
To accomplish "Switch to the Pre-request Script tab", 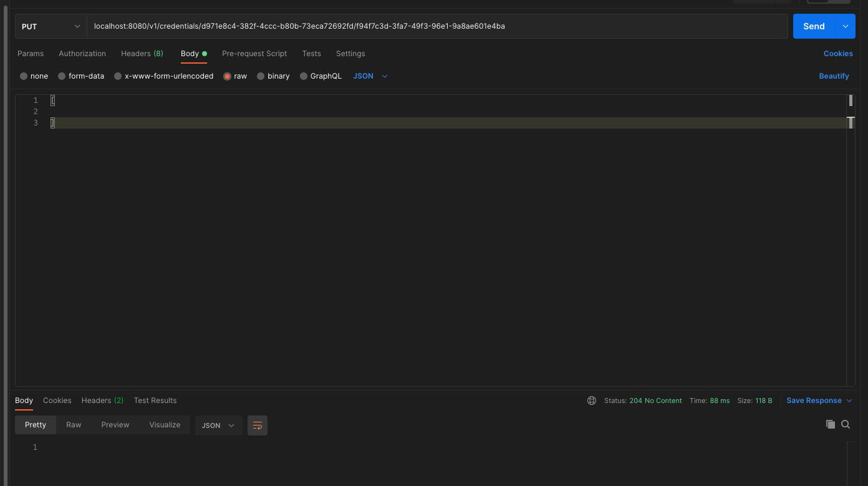I will coord(254,54).
